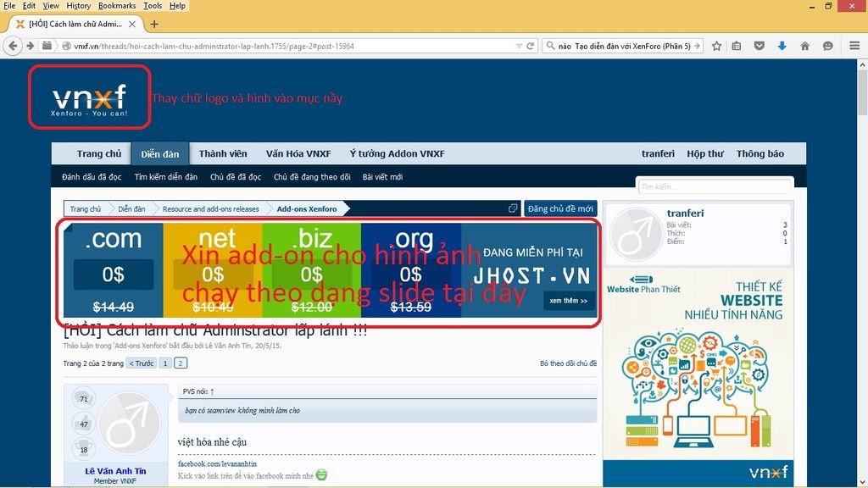868x488 pixels.
Task: Switch to the Thành viên forum tab
Action: click(x=223, y=153)
